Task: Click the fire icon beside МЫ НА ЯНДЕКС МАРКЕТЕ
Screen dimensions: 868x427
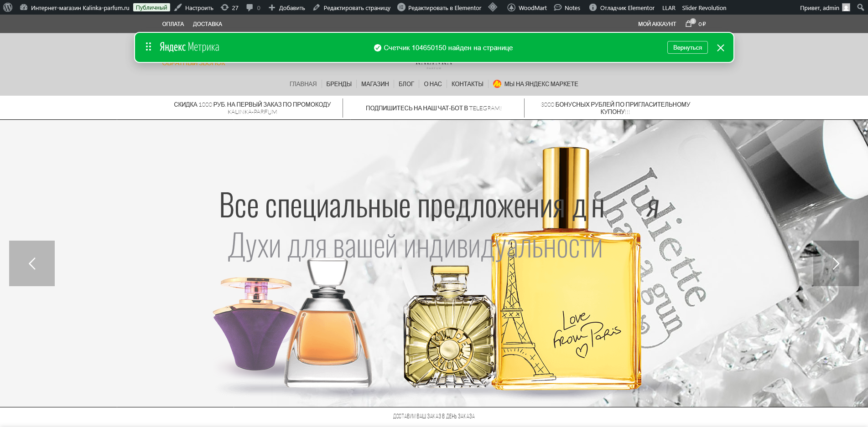Action: [497, 83]
